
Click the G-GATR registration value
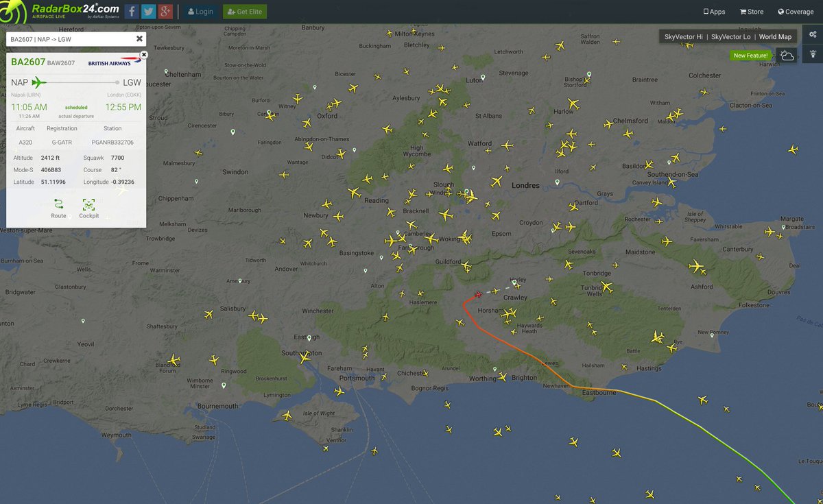62,142
